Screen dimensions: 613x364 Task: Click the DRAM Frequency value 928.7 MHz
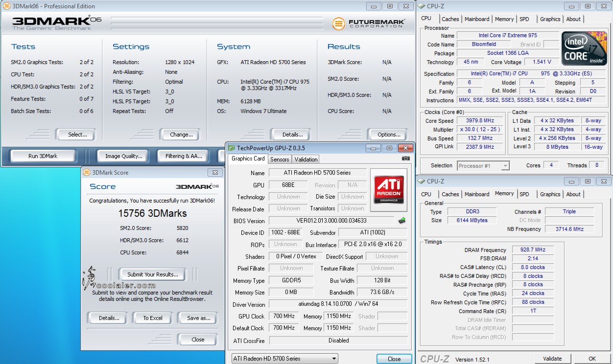(533, 250)
